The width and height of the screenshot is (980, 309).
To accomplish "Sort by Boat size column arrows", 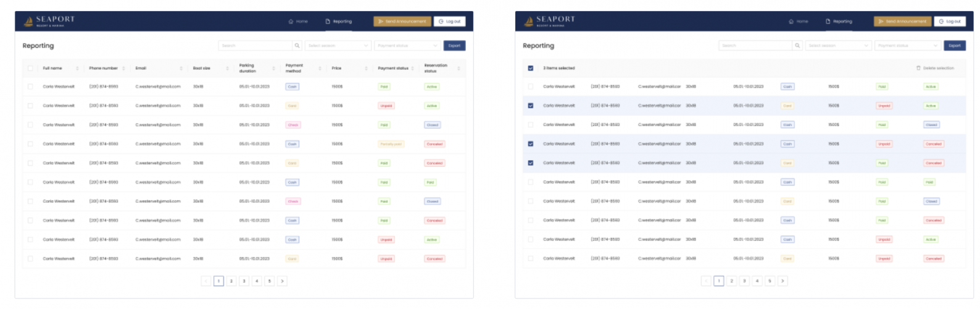I will point(227,69).
